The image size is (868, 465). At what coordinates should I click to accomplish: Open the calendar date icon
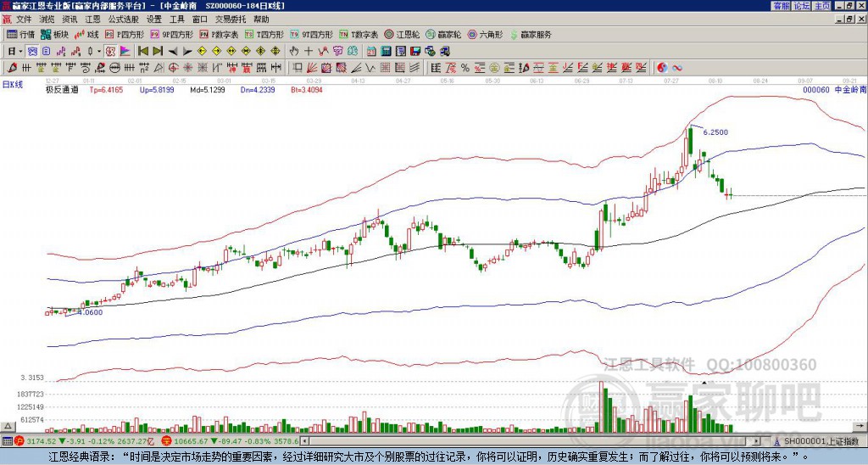tap(371, 51)
